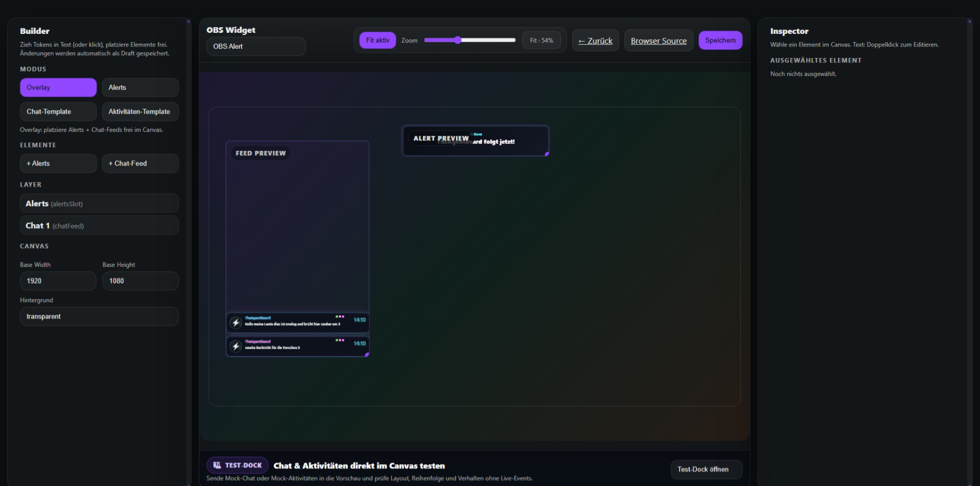Select the Alerts (alertsSlot) layer
The width and height of the screenshot is (980, 486).
99,203
